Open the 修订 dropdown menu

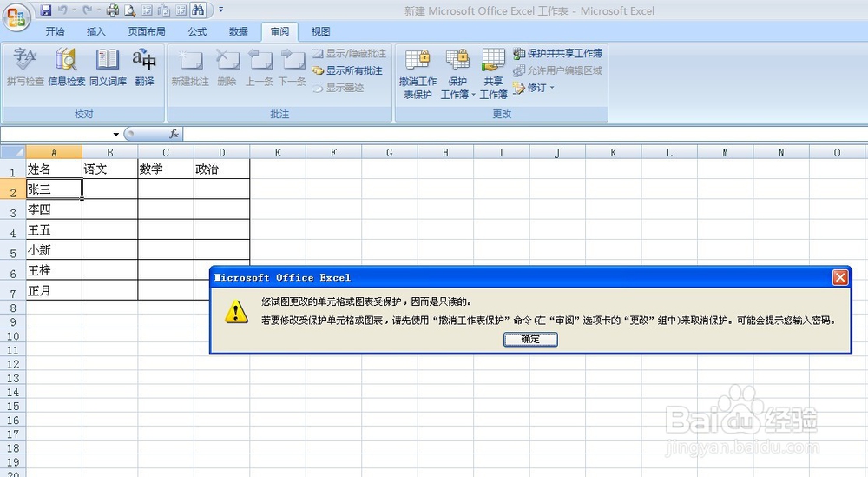coord(534,88)
